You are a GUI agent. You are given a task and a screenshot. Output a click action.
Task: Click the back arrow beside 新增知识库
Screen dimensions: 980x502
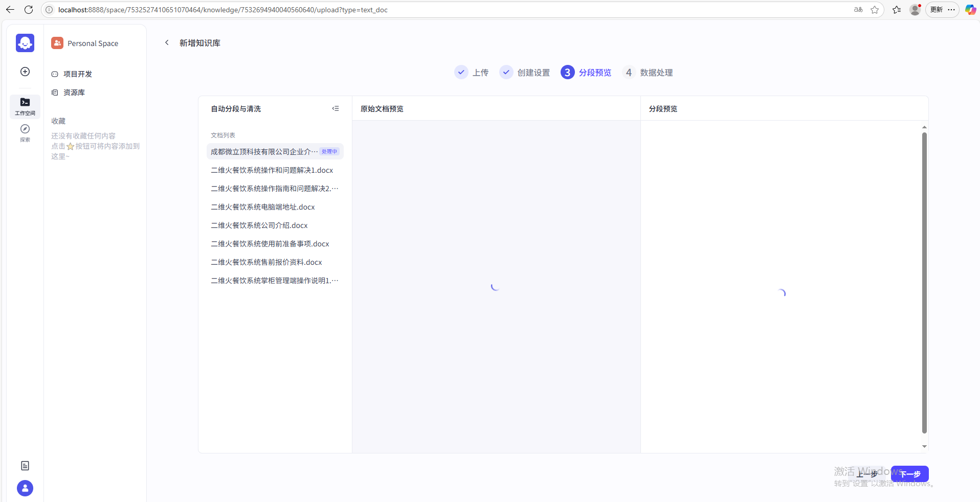pos(167,43)
